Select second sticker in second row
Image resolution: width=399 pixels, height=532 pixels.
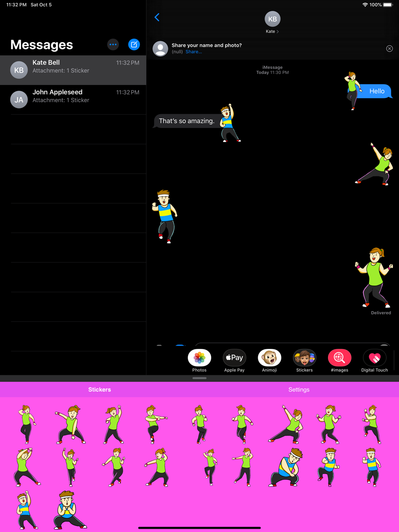click(x=70, y=467)
